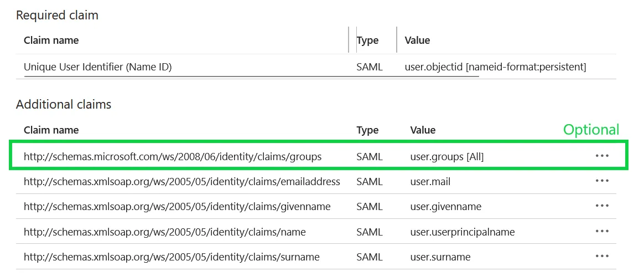Click Type header in Additional claims table
This screenshot has height=276, width=644.
[367, 130]
